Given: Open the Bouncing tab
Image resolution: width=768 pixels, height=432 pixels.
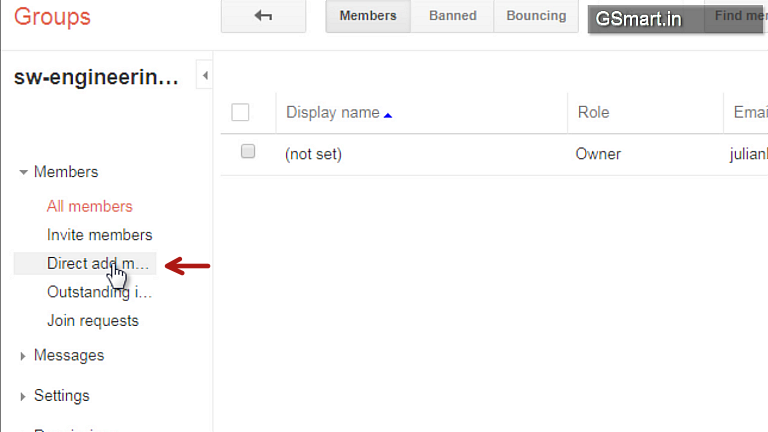Looking at the screenshot, I should (536, 16).
